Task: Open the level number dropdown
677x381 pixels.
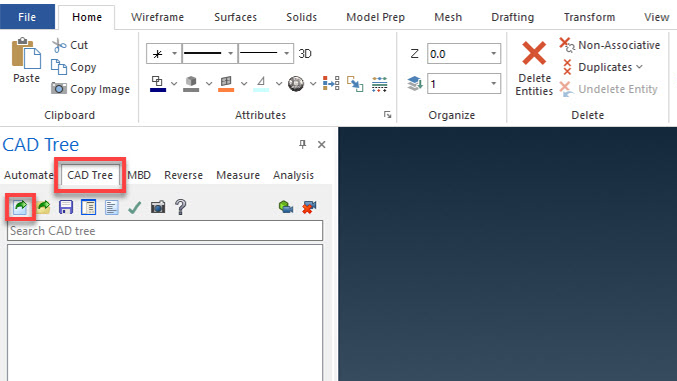Action: click(x=493, y=83)
